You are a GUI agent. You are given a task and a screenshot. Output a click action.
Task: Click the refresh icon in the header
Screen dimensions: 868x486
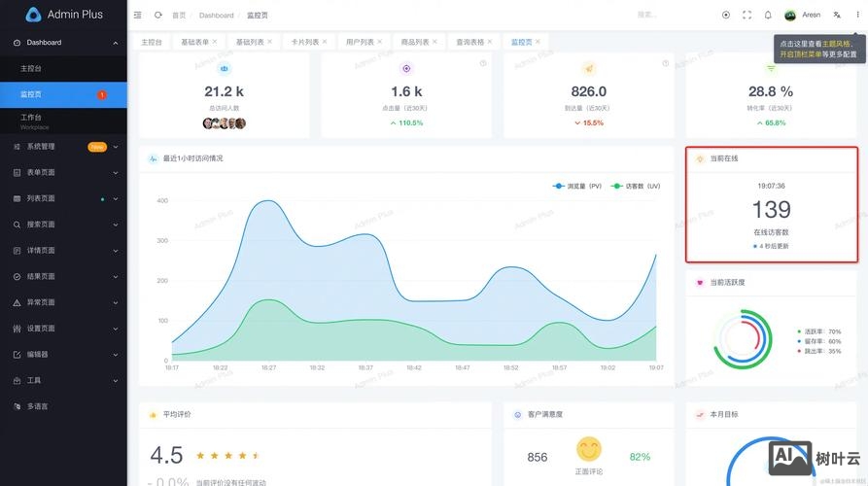(x=157, y=15)
